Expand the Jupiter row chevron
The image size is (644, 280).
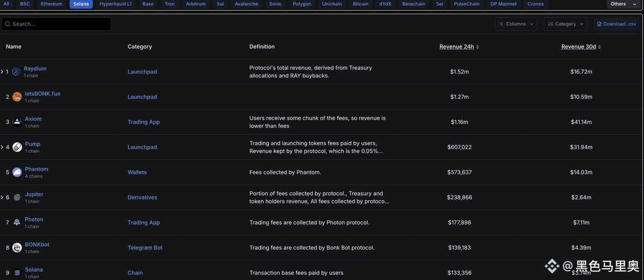(x=2, y=197)
